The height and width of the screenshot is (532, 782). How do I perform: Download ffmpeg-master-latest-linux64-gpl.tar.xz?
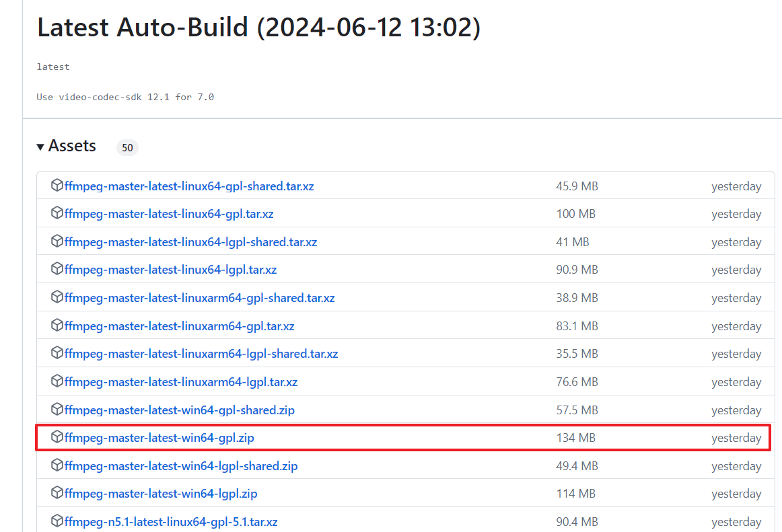tap(169, 214)
